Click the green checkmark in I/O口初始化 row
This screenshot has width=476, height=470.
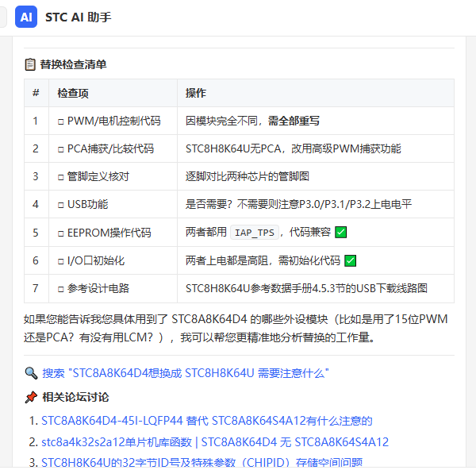tap(351, 260)
